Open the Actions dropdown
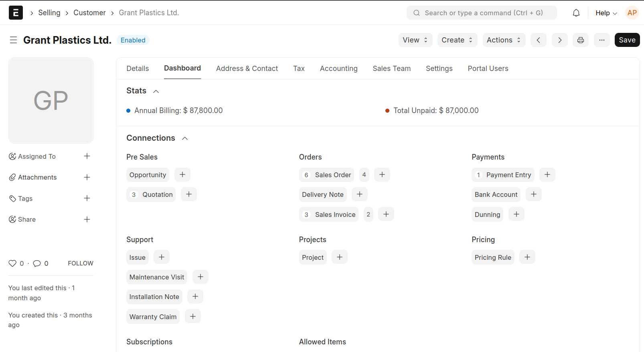Viewport: 644px width, 352px height. 504,40
